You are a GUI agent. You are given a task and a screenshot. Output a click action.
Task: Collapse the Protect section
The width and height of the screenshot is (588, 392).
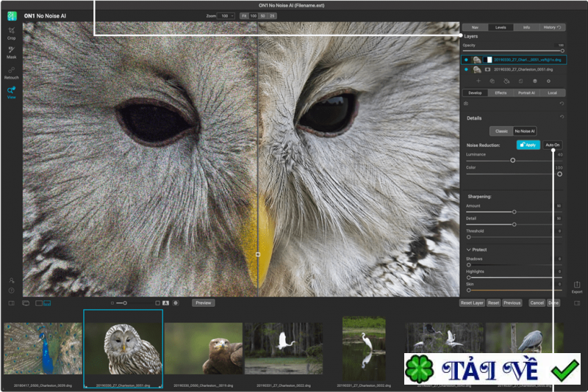[x=469, y=250]
